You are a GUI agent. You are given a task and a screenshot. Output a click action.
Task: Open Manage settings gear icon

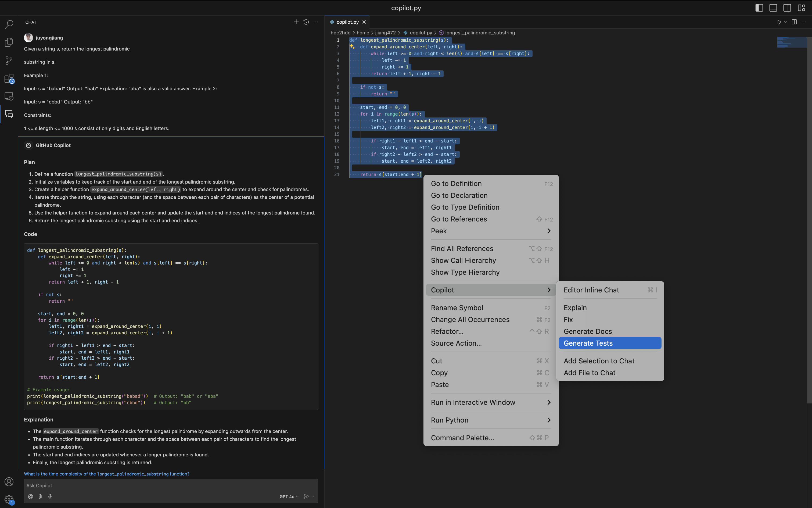tap(9, 499)
